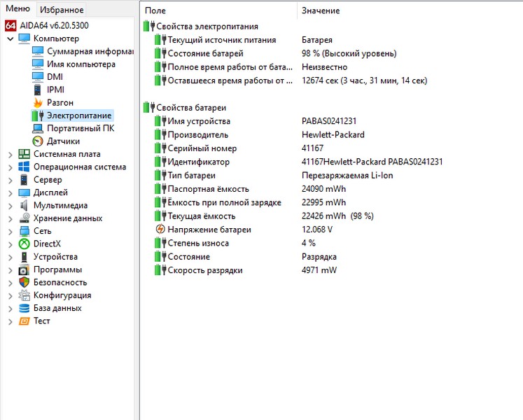
Task: Click the Безопасность shield icon
Action: pyautogui.click(x=24, y=282)
